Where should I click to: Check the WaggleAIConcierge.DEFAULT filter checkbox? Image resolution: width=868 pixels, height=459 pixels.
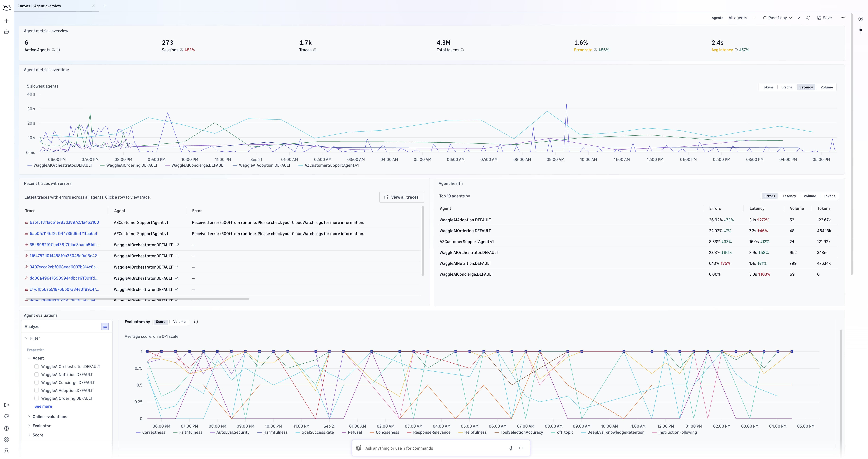(36, 383)
